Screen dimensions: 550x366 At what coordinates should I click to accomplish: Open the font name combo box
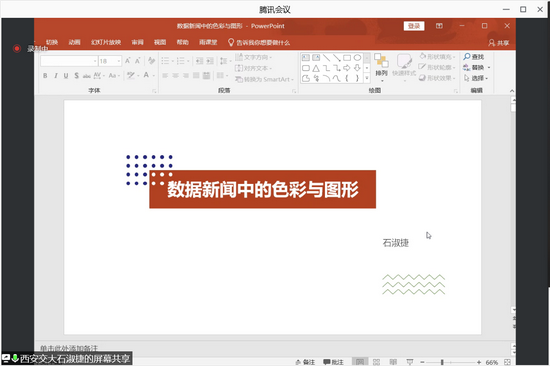coord(69,61)
